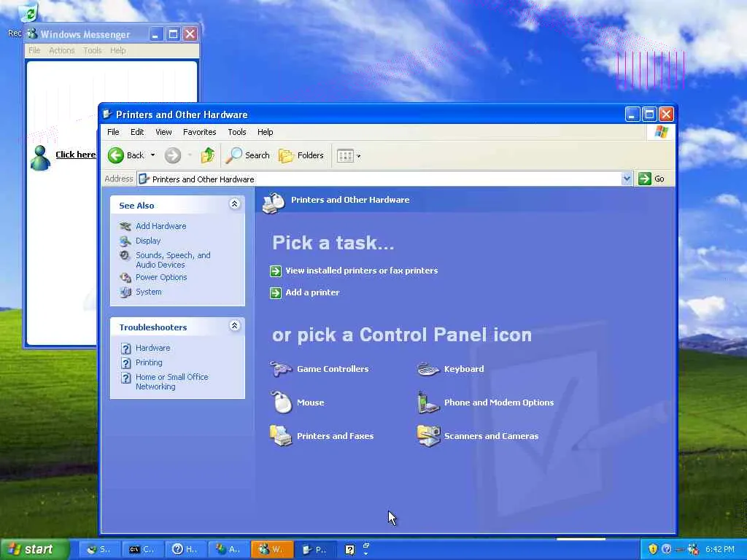Click the Back arrow icon
Screen dimensions: 747x560
pyautogui.click(x=116, y=155)
